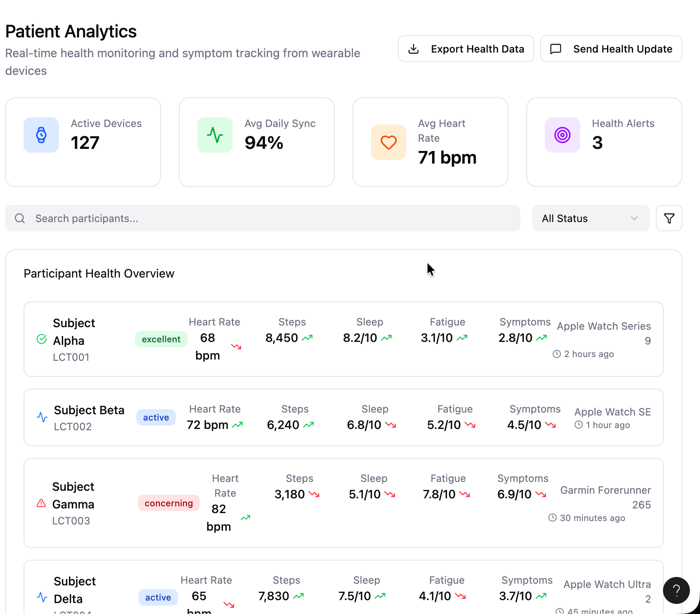Screen dimensions: 700x614
Task: Click down-trend arrow beside Alpha's 68 bpm
Action: click(x=236, y=347)
